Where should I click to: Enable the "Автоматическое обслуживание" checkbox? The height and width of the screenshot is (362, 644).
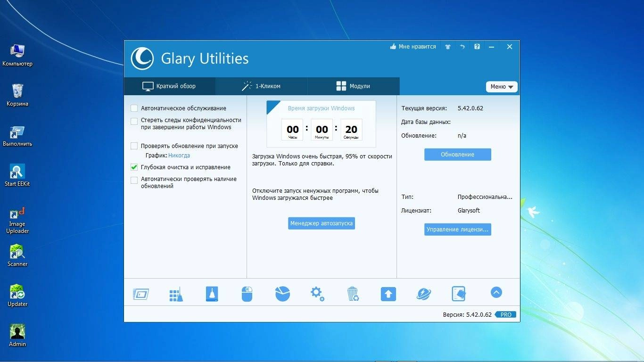pos(134,108)
